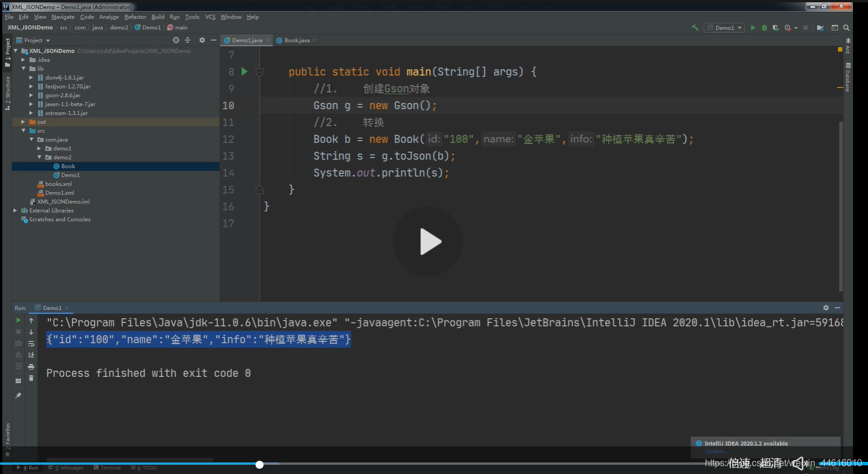Rerun Demo1 in Run panel
The width and height of the screenshot is (868, 474).
(18, 320)
